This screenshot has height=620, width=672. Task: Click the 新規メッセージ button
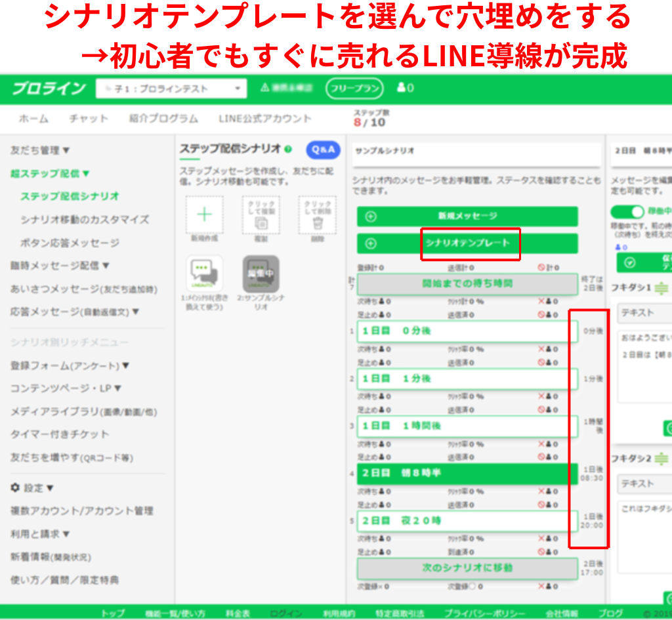467,217
